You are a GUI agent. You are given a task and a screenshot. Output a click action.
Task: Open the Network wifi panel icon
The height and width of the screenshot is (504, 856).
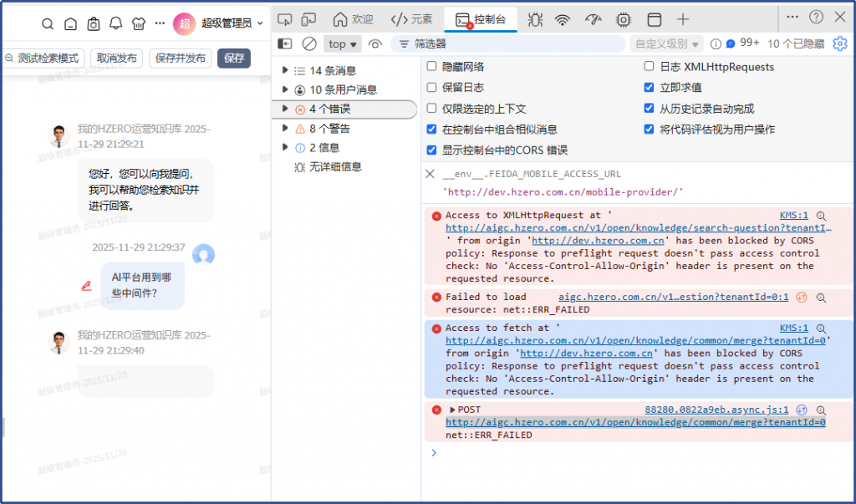[563, 19]
